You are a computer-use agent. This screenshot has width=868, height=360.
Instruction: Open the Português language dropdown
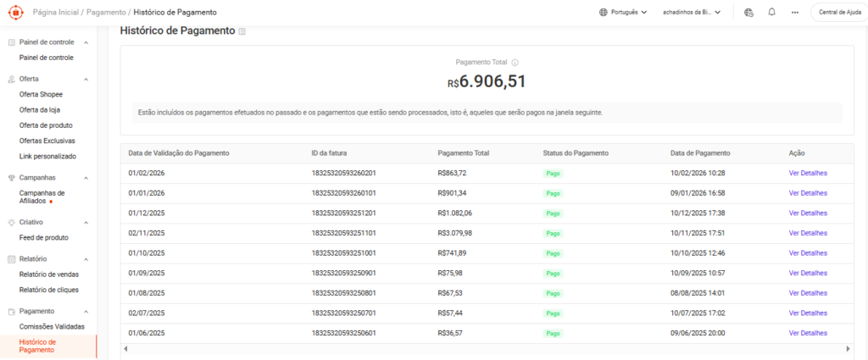[623, 13]
